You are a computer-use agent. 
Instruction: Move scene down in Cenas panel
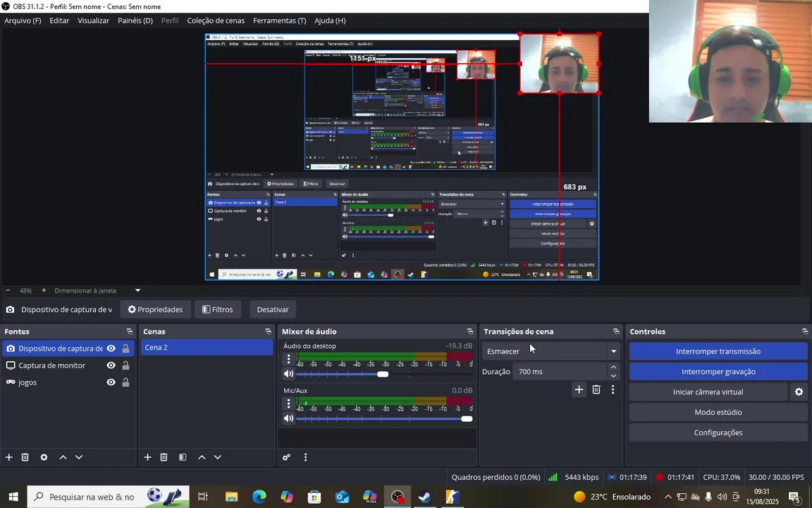tap(218, 457)
